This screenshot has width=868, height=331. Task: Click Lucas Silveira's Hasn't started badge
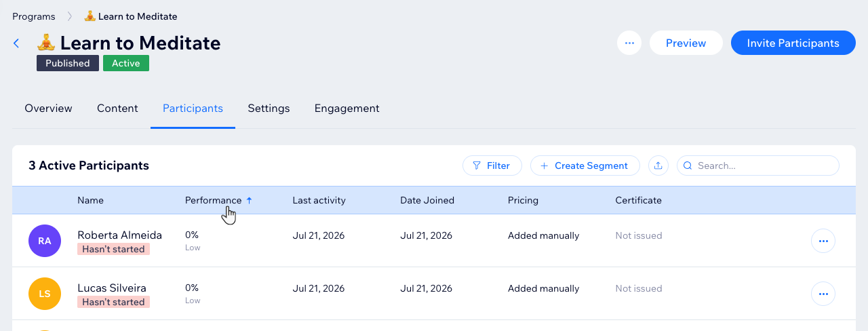tap(113, 302)
